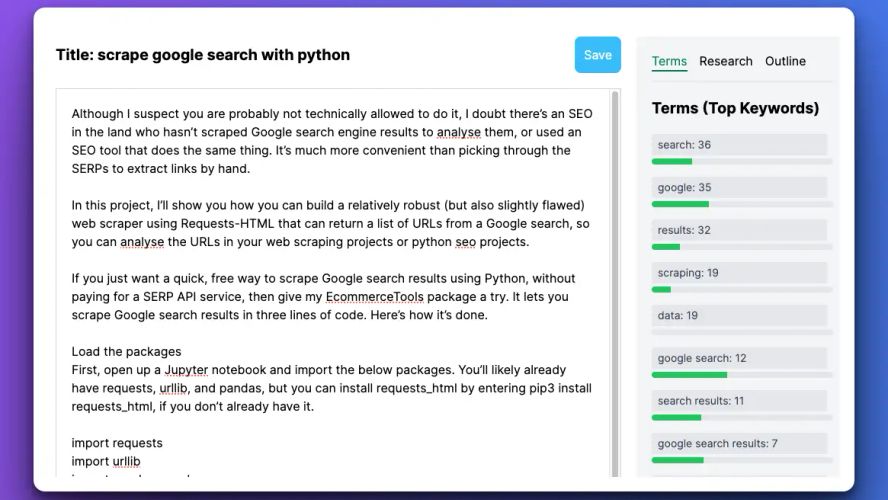Screen dimensions: 888x500
Task: Click the article title text
Action: coord(203,55)
